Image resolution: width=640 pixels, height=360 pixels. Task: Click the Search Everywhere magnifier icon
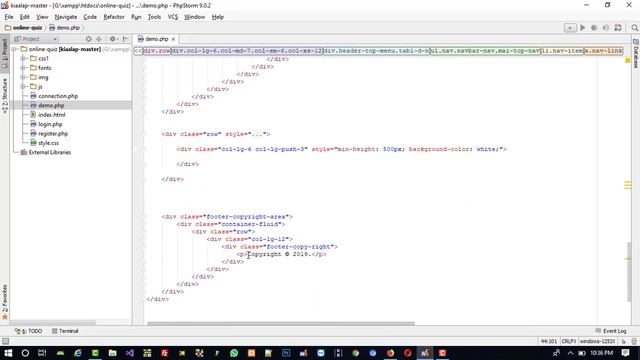[x=634, y=28]
